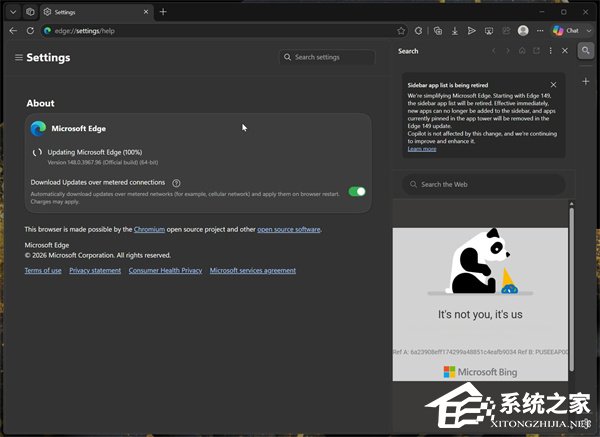The height and width of the screenshot is (437, 600).
Task: Add this page to favorites star
Action: click(401, 31)
